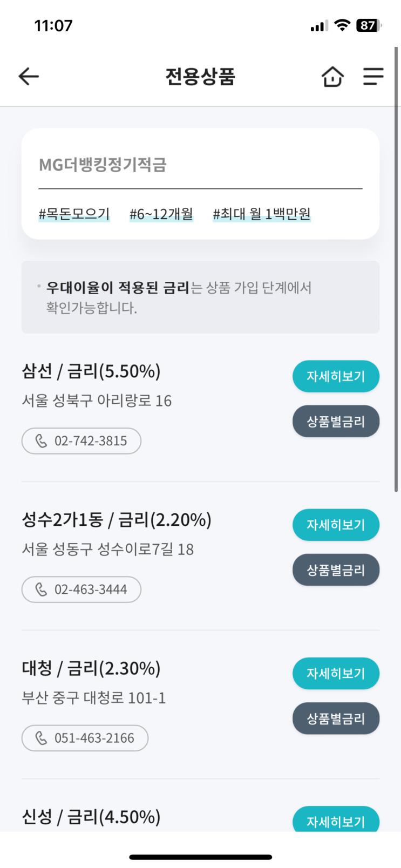Go to home via house icon
Viewport: 401px width, 868px height.
[x=332, y=77]
